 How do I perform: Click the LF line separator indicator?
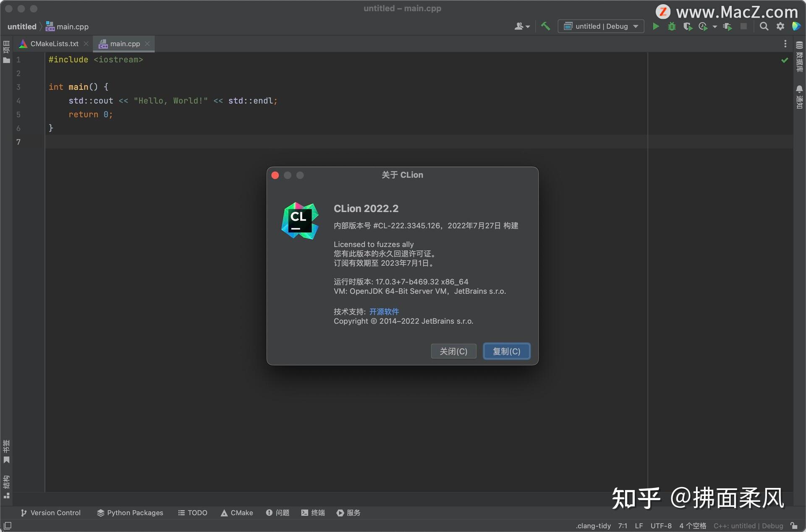click(x=639, y=526)
